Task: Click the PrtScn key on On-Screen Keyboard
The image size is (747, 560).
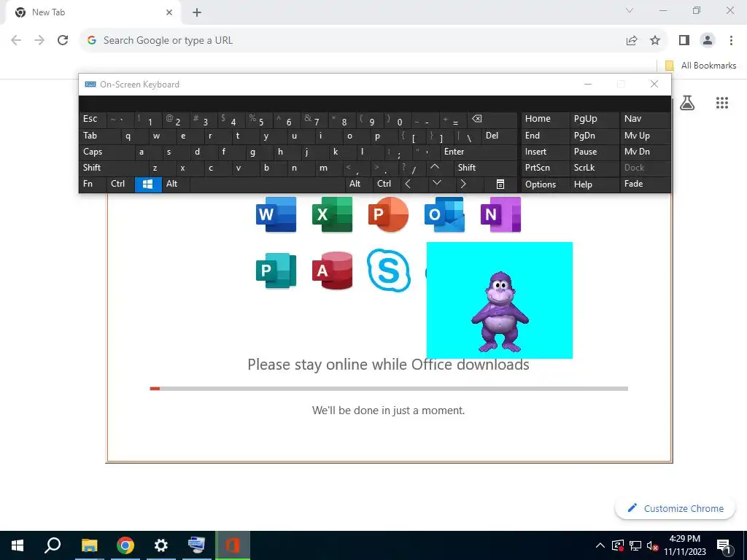Action: click(546, 168)
